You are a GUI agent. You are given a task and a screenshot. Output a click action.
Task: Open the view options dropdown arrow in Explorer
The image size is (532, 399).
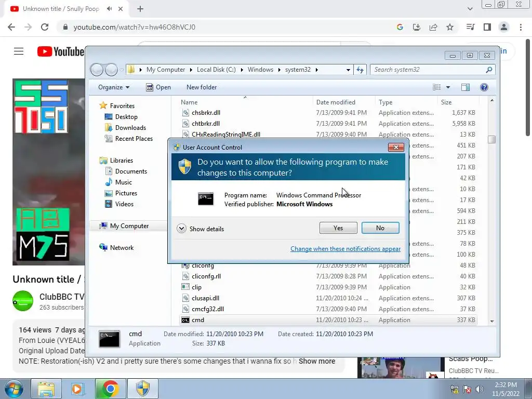[x=448, y=87]
